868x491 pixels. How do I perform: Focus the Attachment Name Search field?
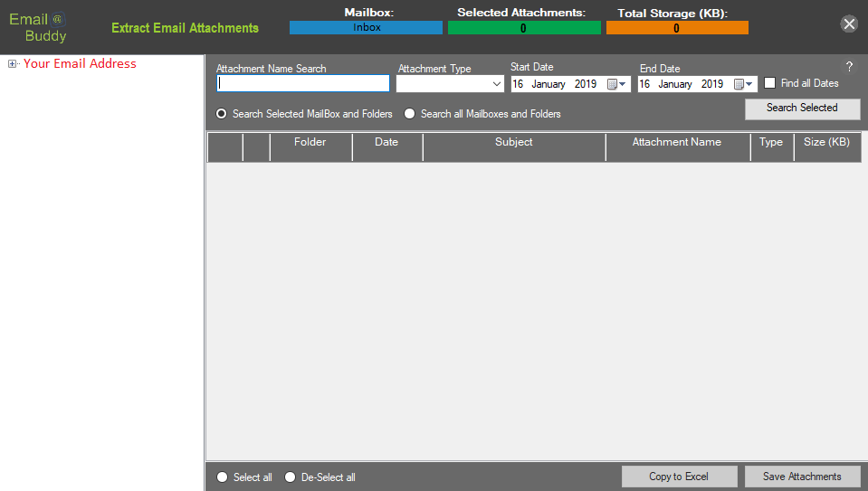[x=303, y=83]
